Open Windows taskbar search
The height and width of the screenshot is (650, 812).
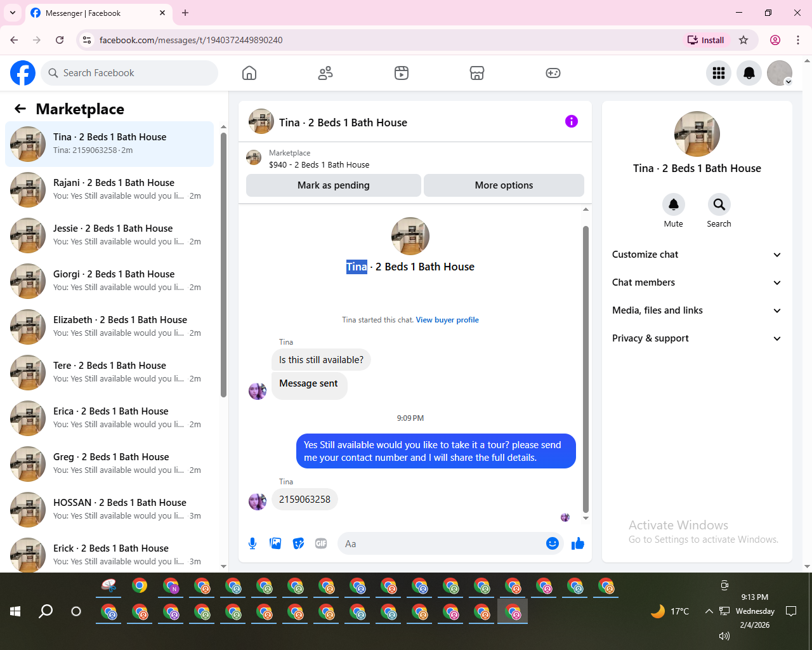tap(46, 611)
